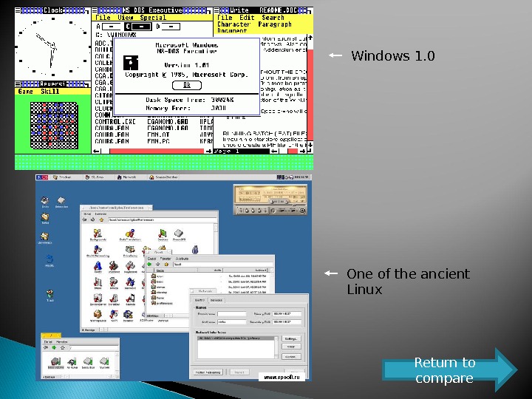Select the listed network interface entry
The height and width of the screenshot is (399, 532).
pos(237,338)
